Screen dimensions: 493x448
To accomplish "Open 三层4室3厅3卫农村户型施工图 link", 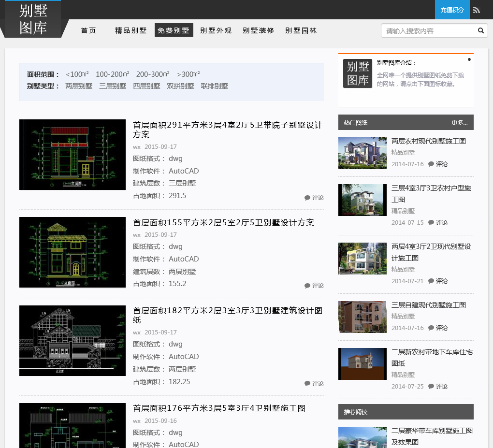I will click(431, 194).
